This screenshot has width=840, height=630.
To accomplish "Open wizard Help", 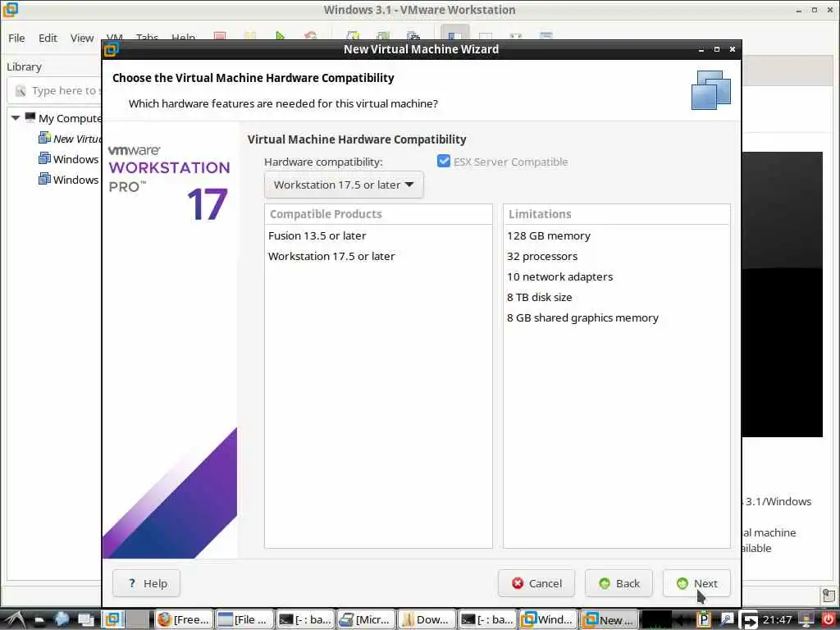I will [x=146, y=583].
